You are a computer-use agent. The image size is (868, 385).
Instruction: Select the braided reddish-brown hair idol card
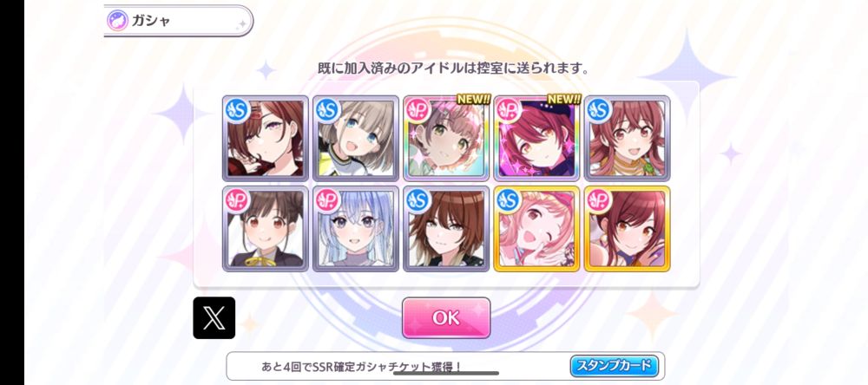coord(628,138)
